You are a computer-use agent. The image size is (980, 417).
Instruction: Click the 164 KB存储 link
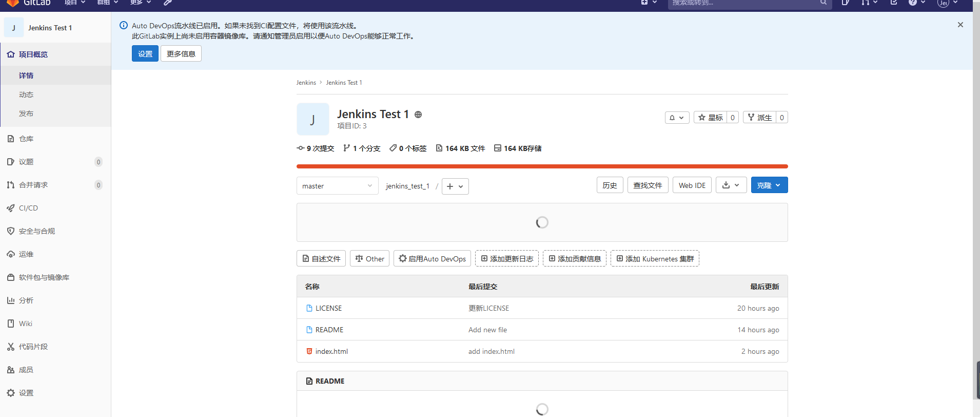pos(518,148)
